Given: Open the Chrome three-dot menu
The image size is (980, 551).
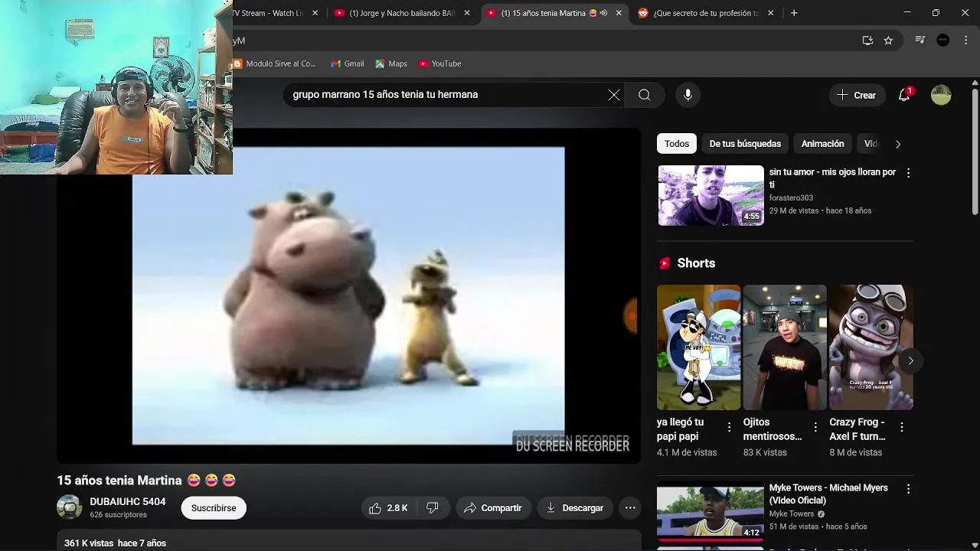Looking at the screenshot, I should (x=966, y=41).
